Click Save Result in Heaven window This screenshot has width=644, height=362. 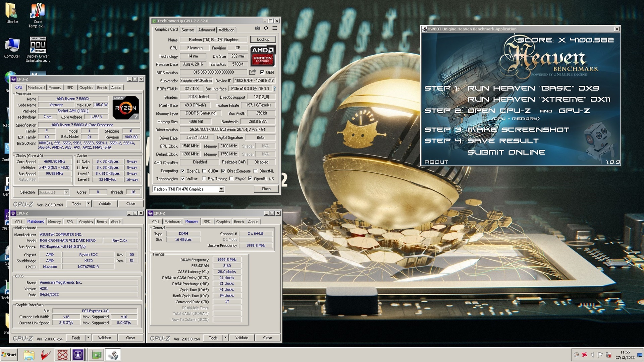(x=503, y=141)
